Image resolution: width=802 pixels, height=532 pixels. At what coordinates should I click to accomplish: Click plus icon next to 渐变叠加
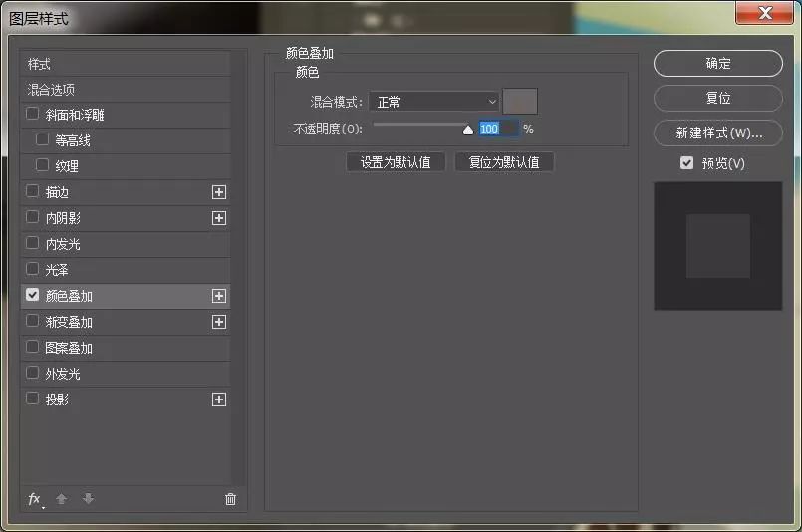[219, 322]
